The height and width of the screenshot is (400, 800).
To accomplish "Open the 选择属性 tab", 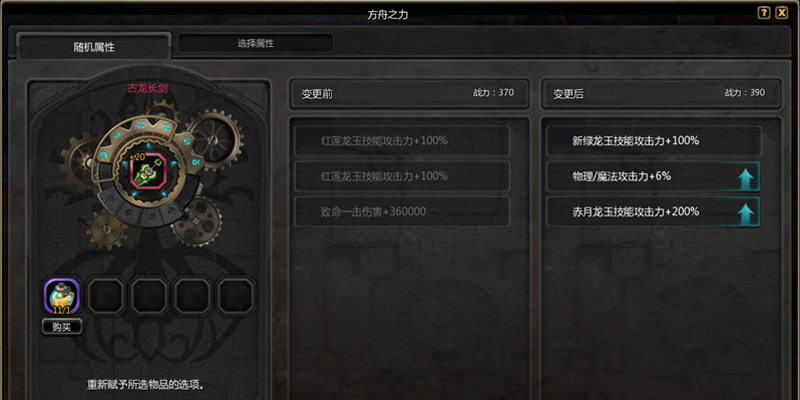I will (256, 43).
